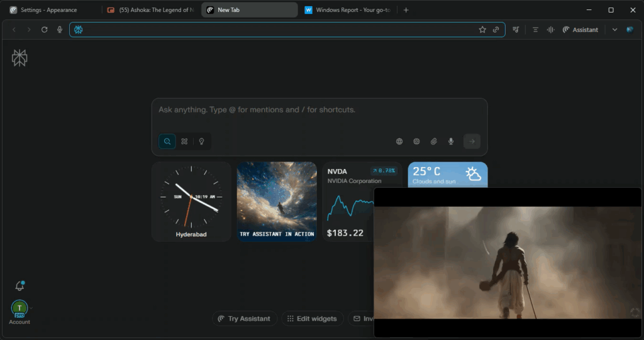Expand the chevron beside the Account avatar

(x=31, y=308)
